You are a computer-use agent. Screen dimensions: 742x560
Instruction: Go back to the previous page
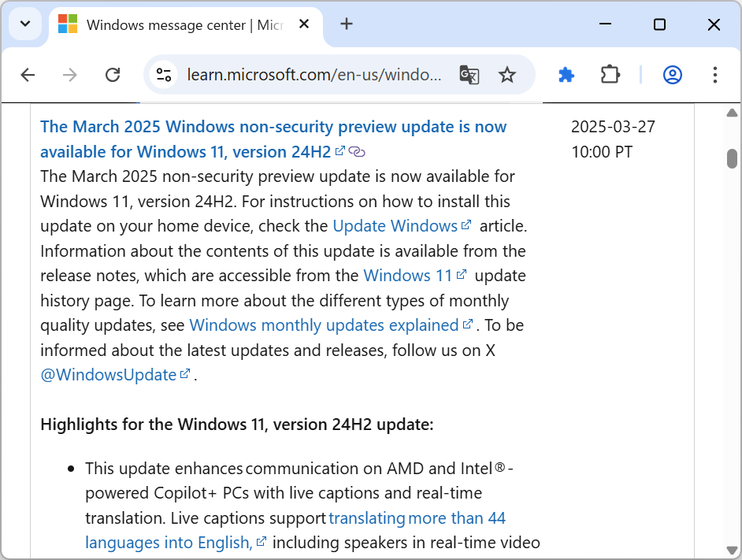point(28,75)
